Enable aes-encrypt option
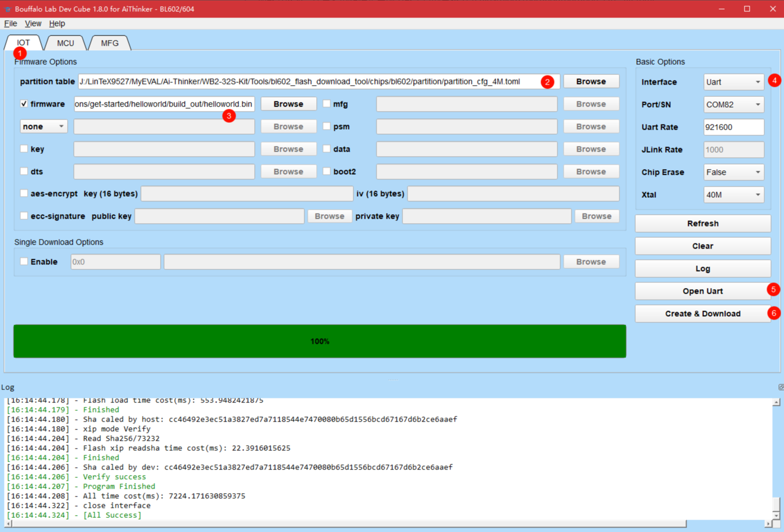Screen dimensions: 784x532 (24, 193)
